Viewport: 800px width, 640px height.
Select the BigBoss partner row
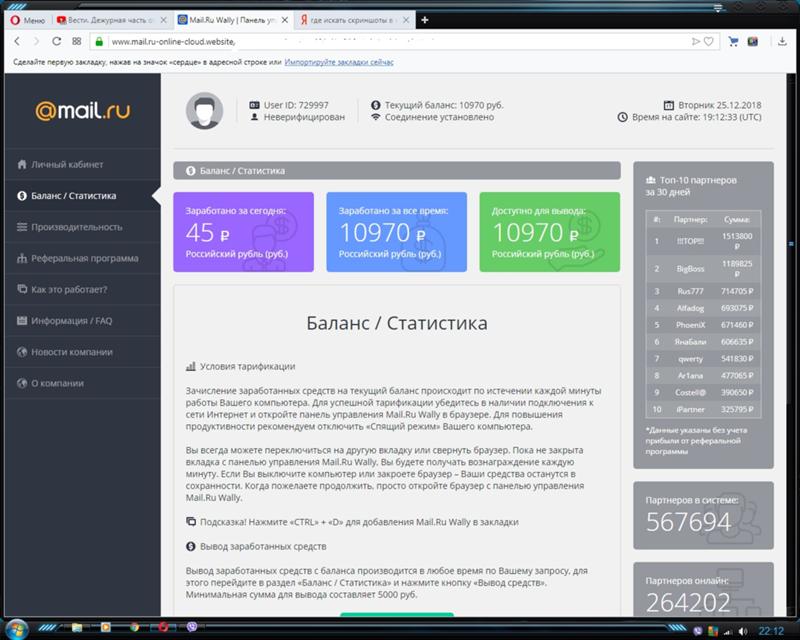704,268
